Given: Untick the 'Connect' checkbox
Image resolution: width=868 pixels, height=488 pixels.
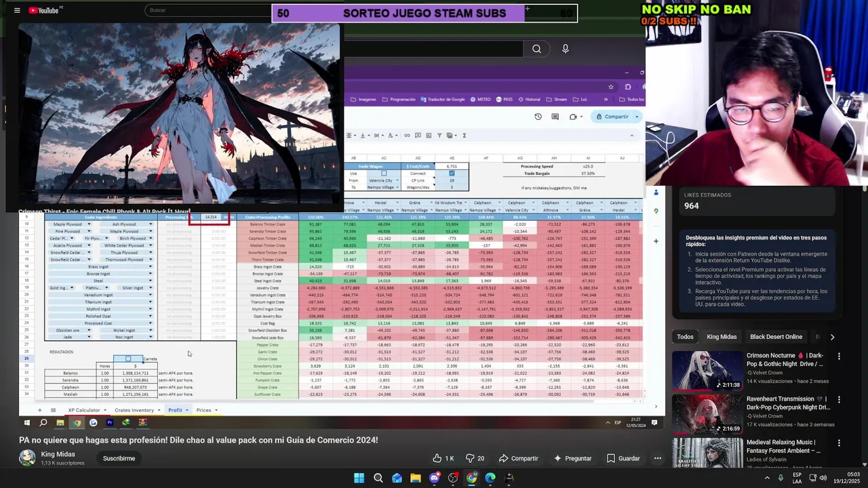Looking at the screenshot, I should [x=452, y=174].
